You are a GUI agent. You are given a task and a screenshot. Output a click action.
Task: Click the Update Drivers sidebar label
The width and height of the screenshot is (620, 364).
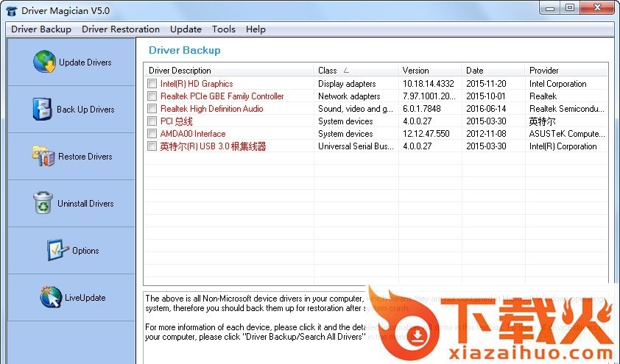tap(85, 63)
